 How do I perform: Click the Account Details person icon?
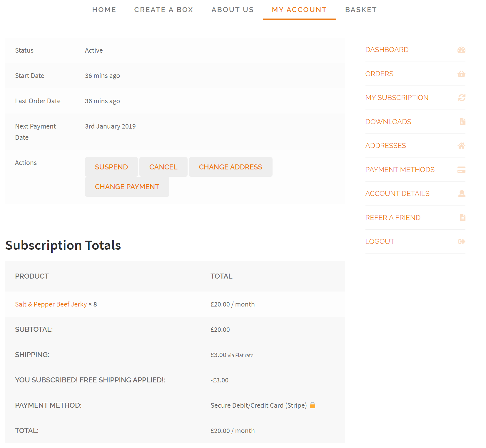(x=462, y=194)
